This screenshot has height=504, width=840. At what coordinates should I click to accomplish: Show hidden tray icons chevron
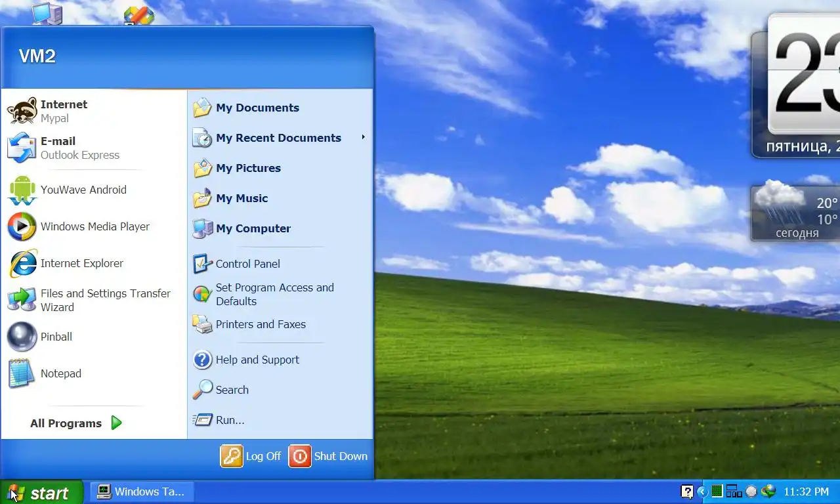(702, 492)
